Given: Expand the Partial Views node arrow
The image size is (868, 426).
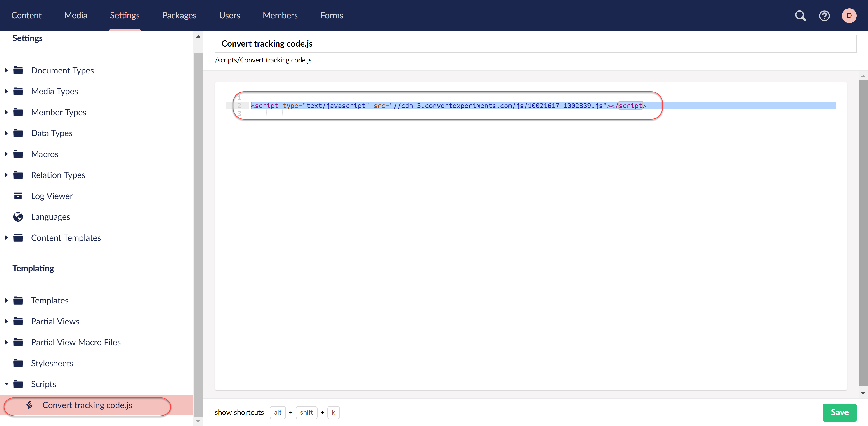Looking at the screenshot, I should click(x=6, y=321).
